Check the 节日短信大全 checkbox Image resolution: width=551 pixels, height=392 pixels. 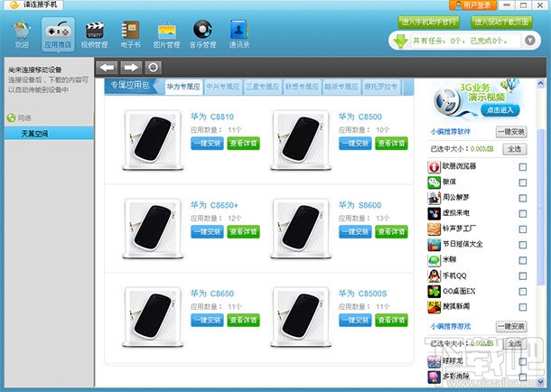523,245
